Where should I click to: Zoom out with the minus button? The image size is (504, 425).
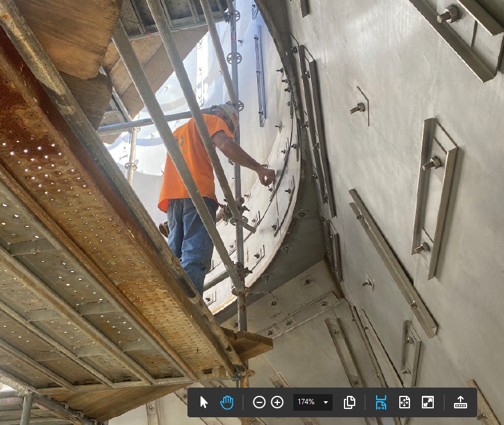tap(259, 402)
